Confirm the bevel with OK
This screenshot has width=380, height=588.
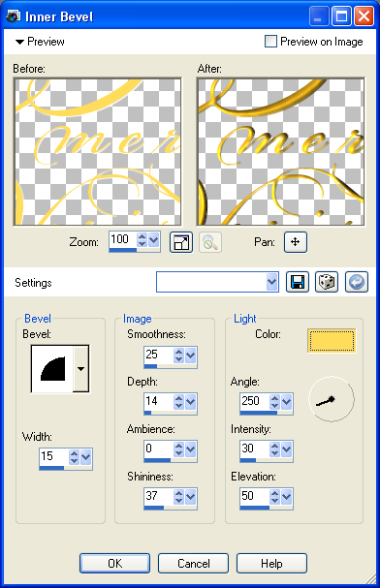(x=114, y=563)
